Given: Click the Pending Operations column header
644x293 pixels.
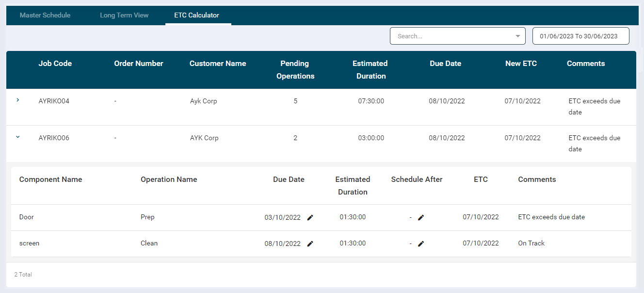Looking at the screenshot, I should click(x=295, y=70).
